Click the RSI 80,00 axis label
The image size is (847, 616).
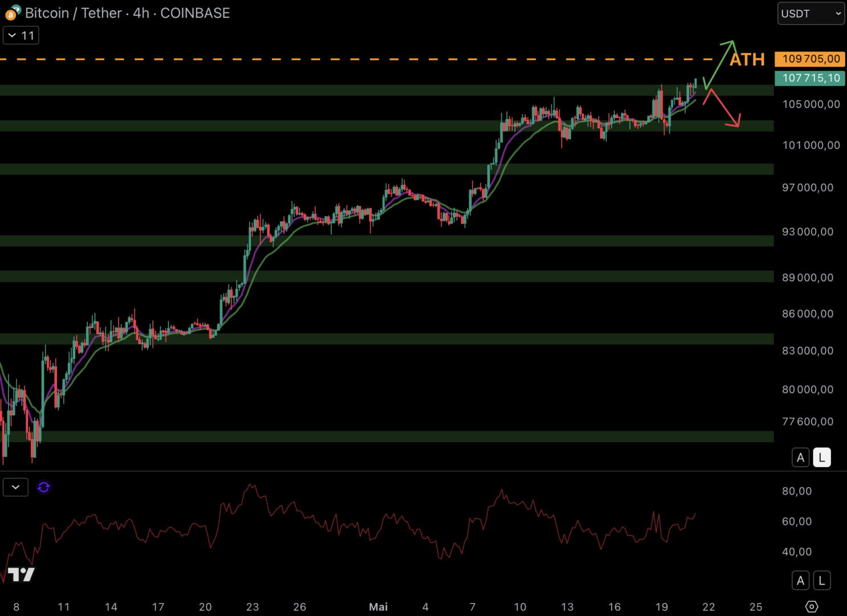pos(797,491)
